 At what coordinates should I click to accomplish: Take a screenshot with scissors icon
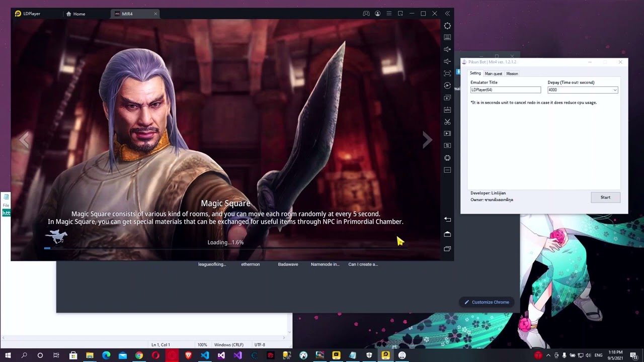coord(447,122)
